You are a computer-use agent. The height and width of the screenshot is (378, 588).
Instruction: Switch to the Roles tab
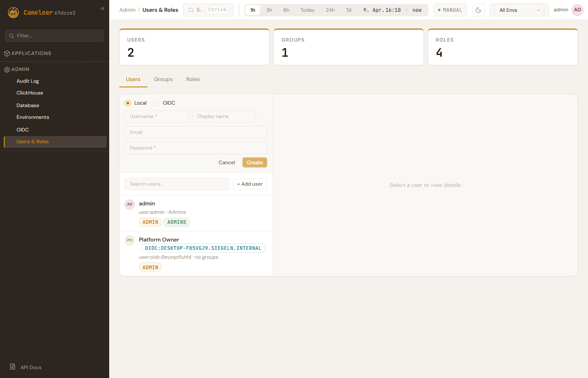193,79
